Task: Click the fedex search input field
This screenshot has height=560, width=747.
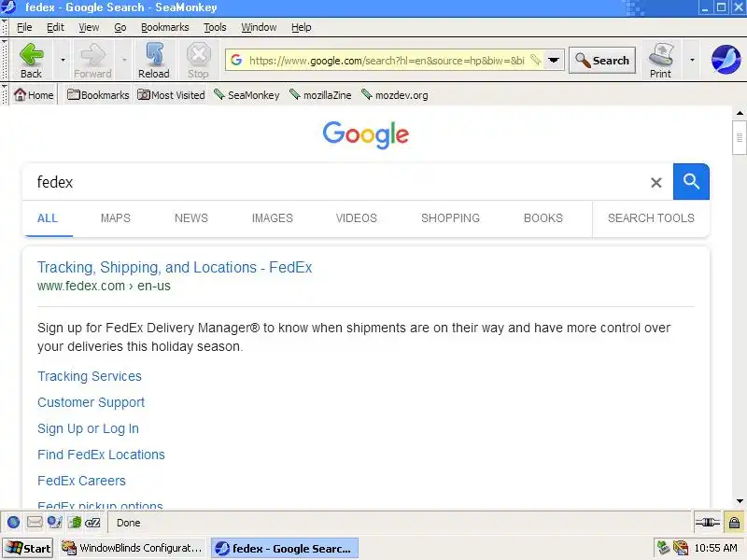Action: 333,182
